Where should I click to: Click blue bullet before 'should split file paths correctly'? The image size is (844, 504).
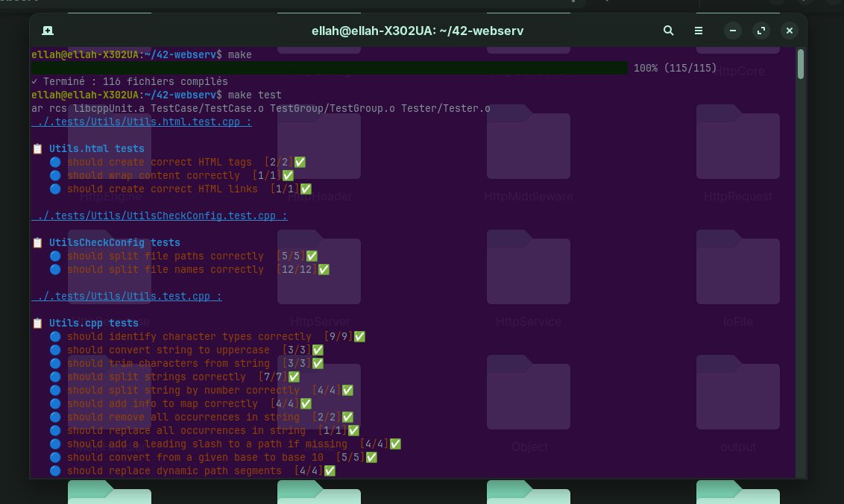pos(55,256)
